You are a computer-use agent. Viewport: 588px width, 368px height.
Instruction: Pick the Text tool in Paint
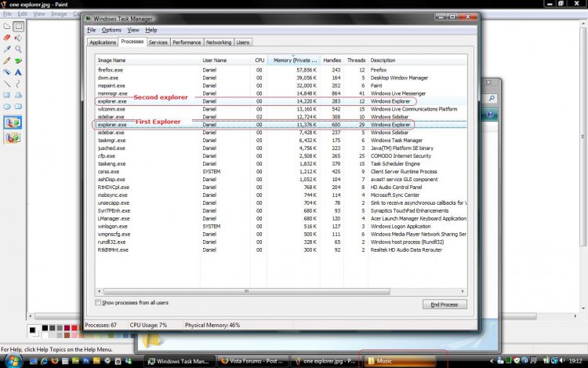[x=18, y=72]
